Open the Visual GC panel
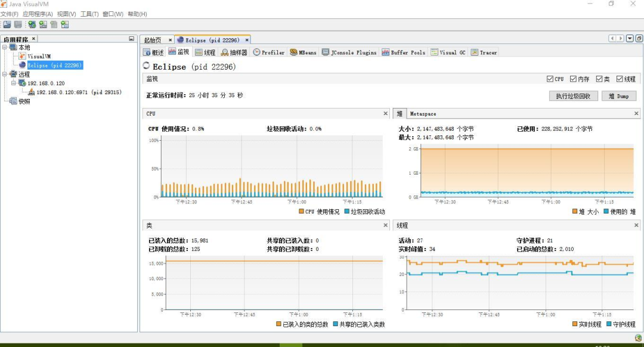The width and height of the screenshot is (644, 347). coord(447,52)
